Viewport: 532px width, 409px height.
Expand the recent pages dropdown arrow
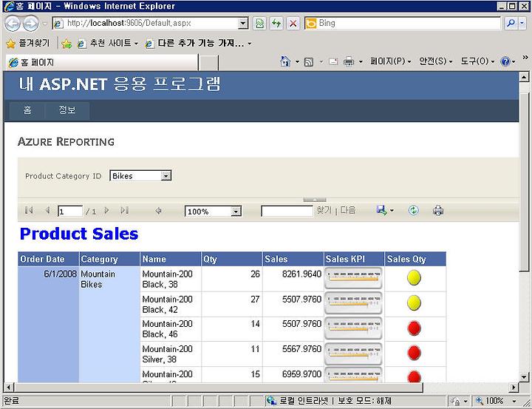tap(44, 24)
